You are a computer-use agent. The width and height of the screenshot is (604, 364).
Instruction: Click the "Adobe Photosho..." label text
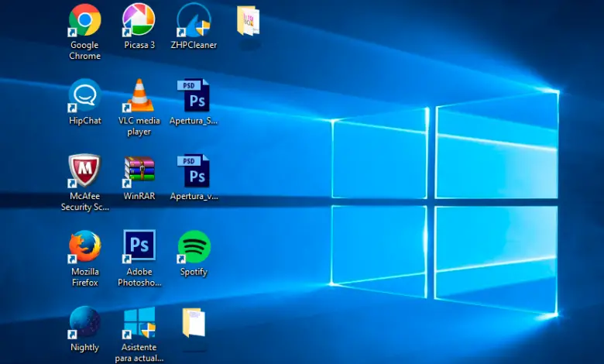coord(139,277)
